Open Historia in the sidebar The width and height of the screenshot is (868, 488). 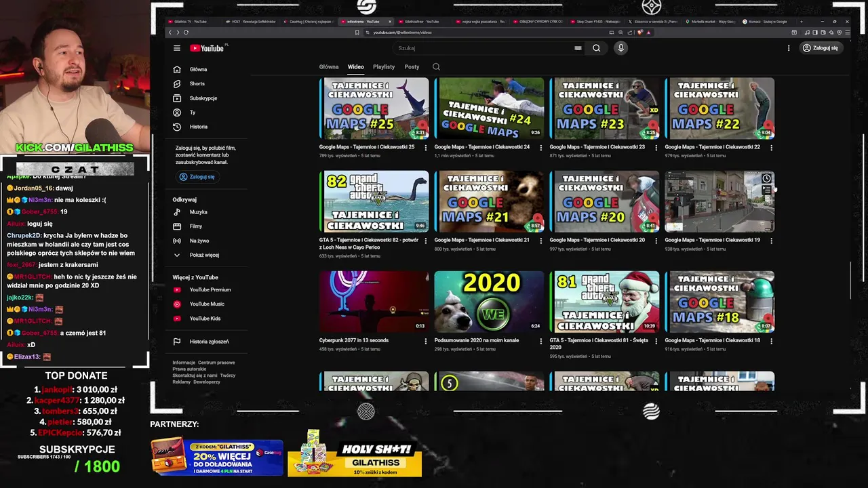click(x=198, y=127)
